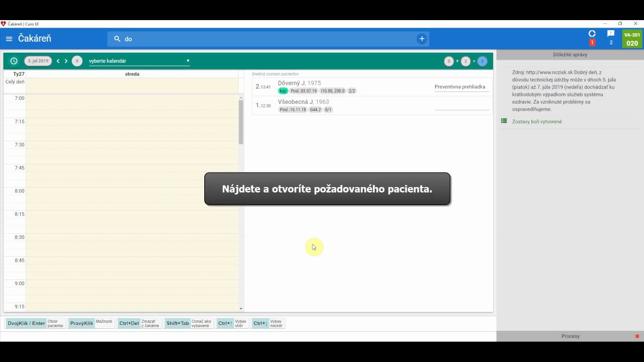Click 'Preventívna prehliadka' note field
The height and width of the screenshot is (362, 644).
click(461, 86)
